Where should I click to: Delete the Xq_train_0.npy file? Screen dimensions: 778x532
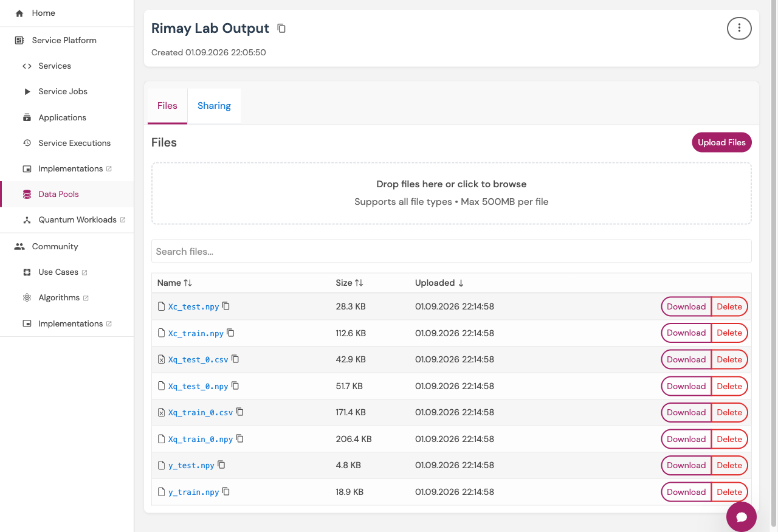[x=729, y=439]
